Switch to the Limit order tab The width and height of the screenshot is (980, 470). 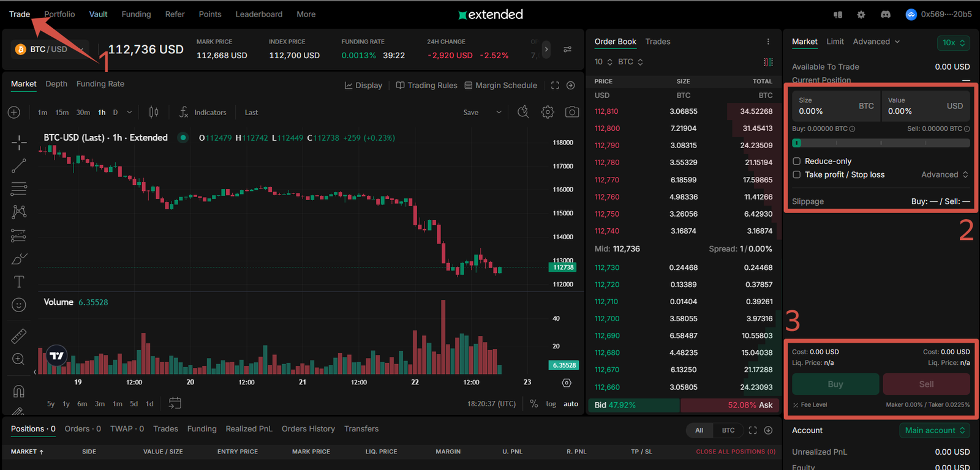pos(835,42)
